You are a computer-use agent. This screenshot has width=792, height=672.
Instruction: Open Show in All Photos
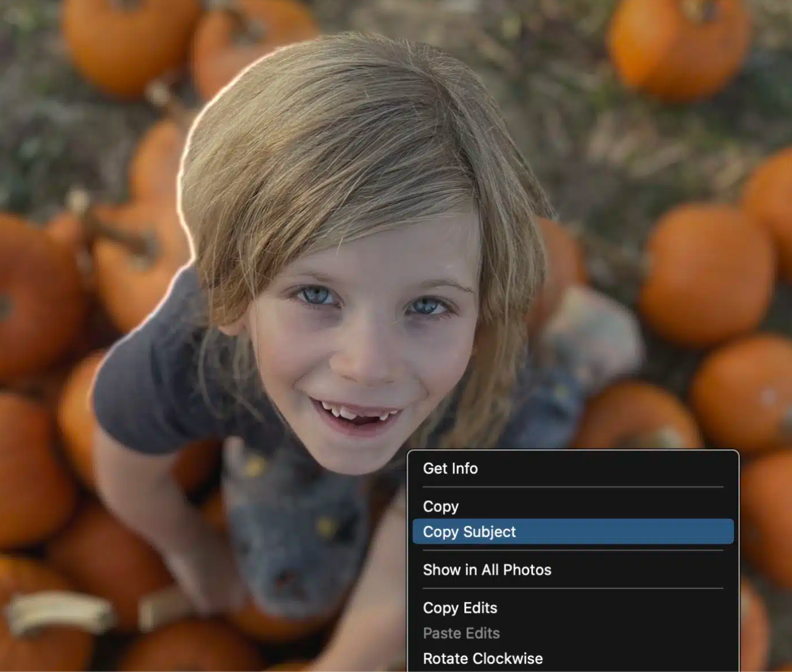coord(573,570)
